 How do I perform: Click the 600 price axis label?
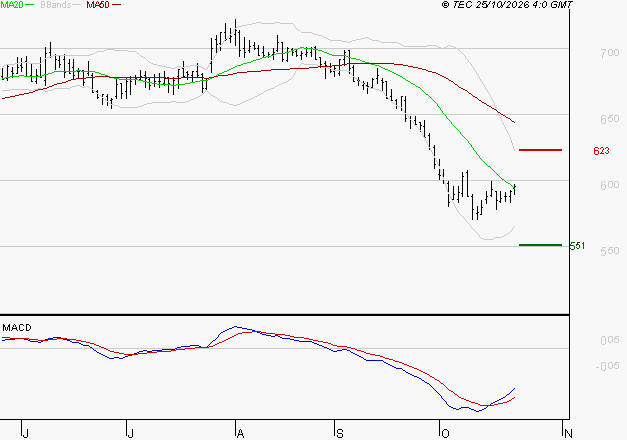(x=610, y=185)
